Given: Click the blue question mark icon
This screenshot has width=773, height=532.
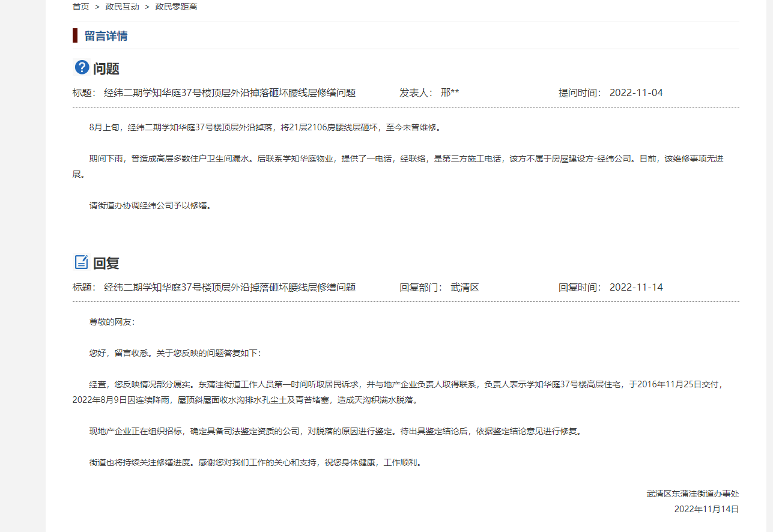Looking at the screenshot, I should pos(82,67).
